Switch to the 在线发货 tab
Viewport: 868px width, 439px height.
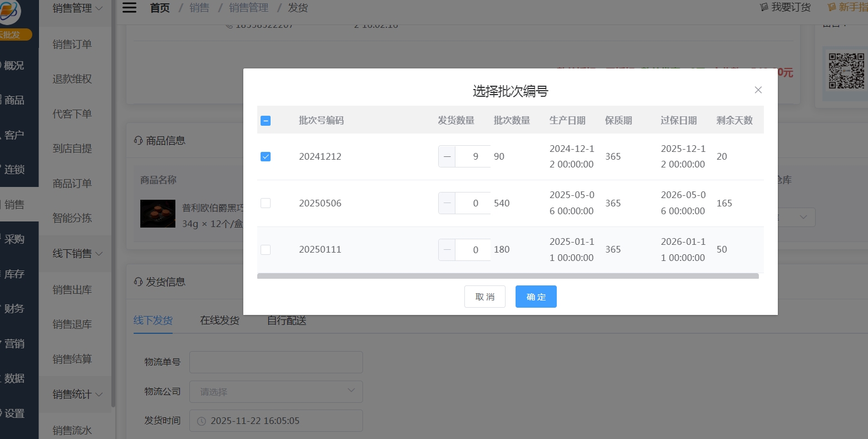[x=220, y=320]
